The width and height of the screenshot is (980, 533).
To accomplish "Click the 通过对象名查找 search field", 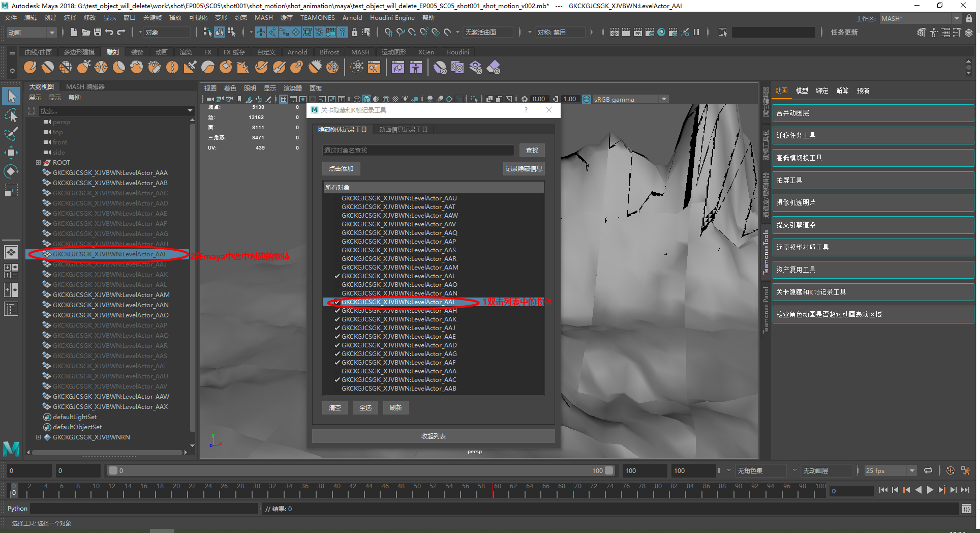I will (418, 151).
